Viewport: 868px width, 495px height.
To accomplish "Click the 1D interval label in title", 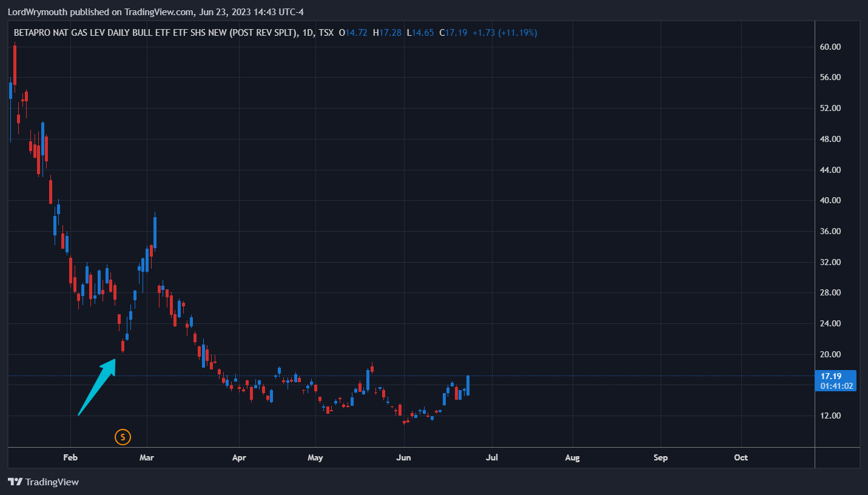I will click(308, 33).
